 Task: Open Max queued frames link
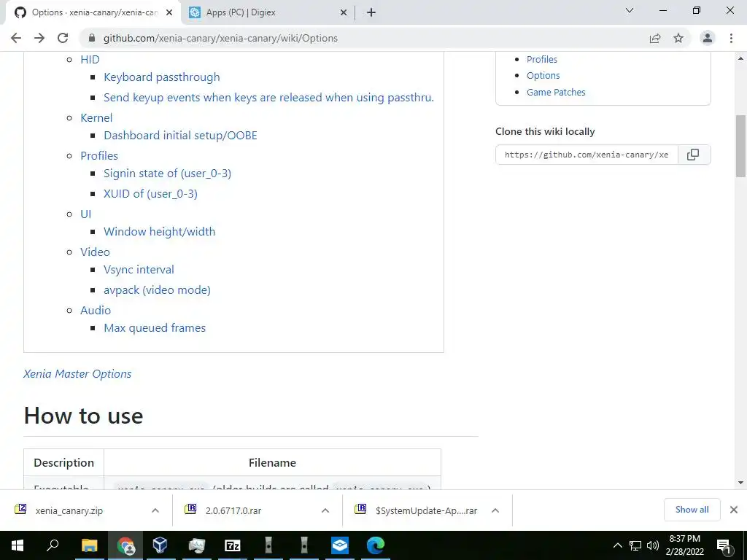(x=155, y=328)
